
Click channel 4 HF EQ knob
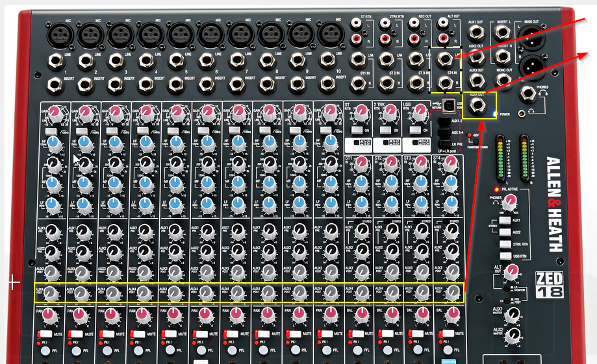coord(146,145)
